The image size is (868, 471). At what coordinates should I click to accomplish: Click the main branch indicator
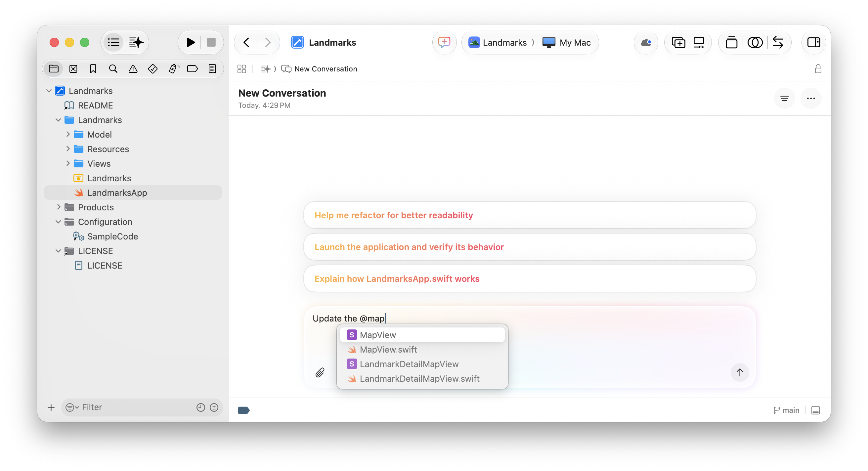point(786,410)
